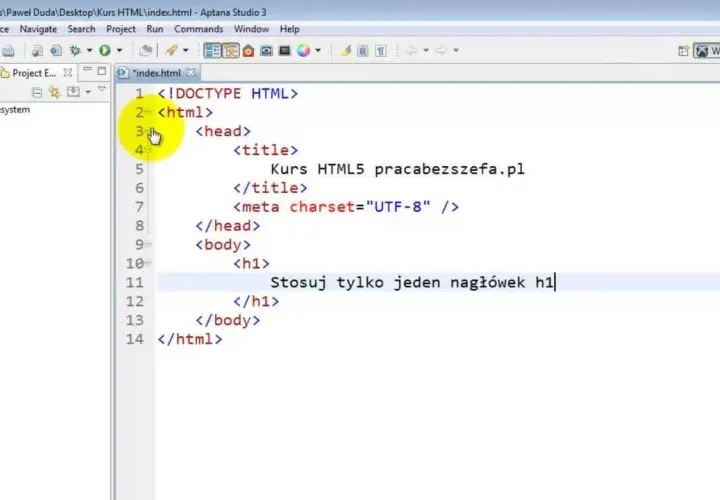720x500 pixels.
Task: Collapse the html fold on line 2
Action: pyautogui.click(x=148, y=112)
